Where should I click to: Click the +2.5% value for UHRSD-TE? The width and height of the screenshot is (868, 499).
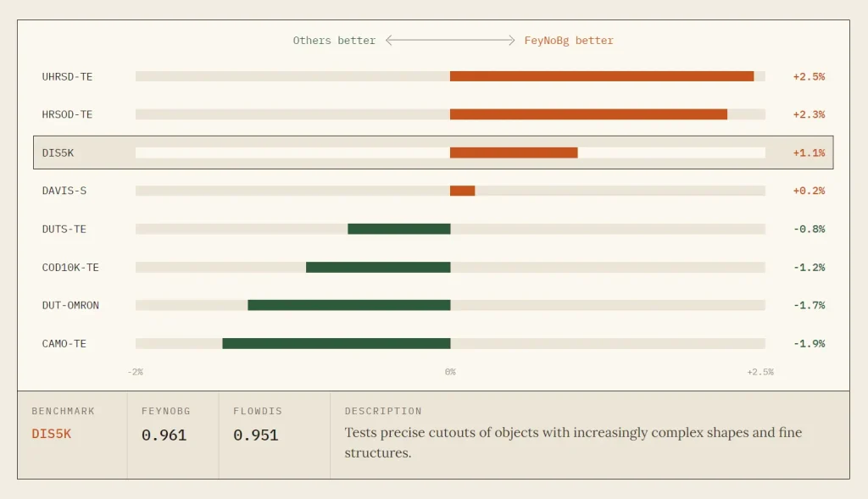[809, 76]
